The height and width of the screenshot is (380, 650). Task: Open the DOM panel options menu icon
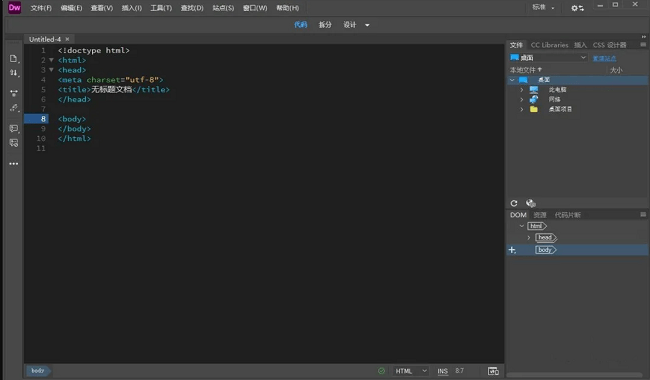[x=643, y=214]
